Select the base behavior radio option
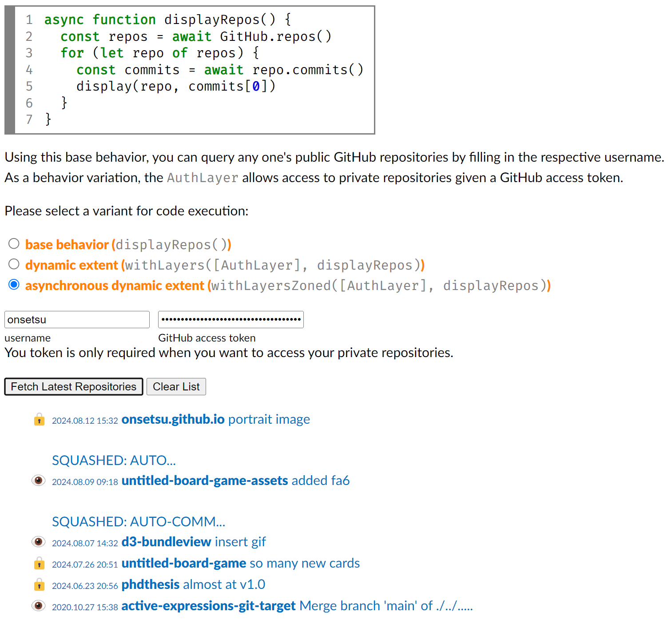672x620 pixels. click(14, 244)
